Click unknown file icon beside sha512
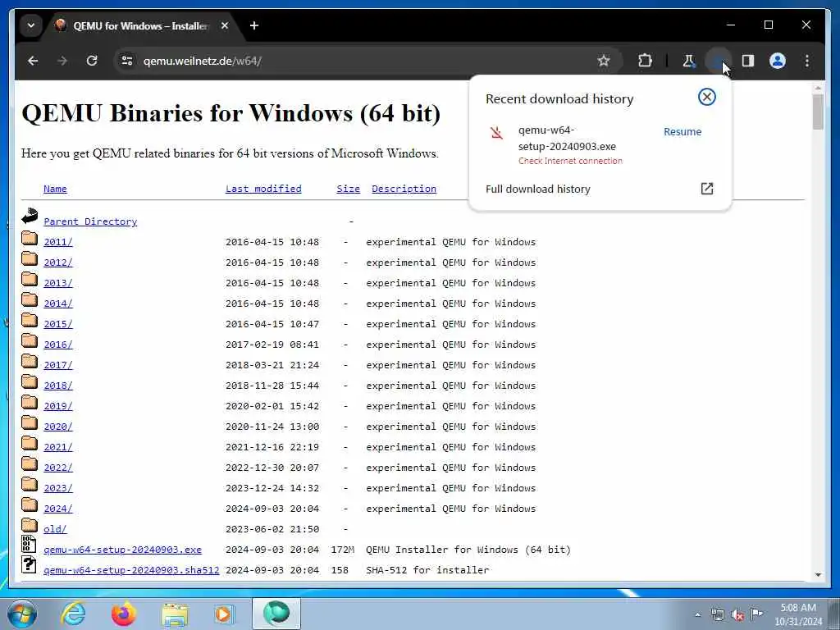 point(29,564)
